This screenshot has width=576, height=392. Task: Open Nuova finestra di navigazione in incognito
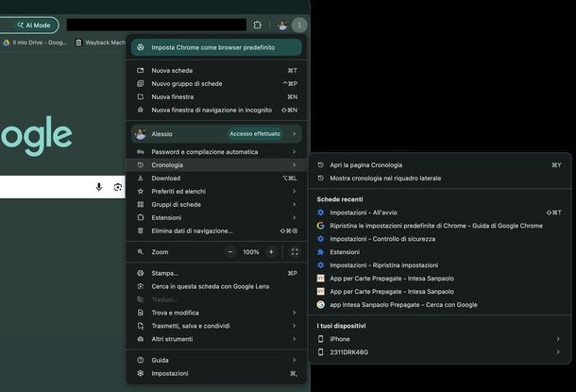(216, 111)
